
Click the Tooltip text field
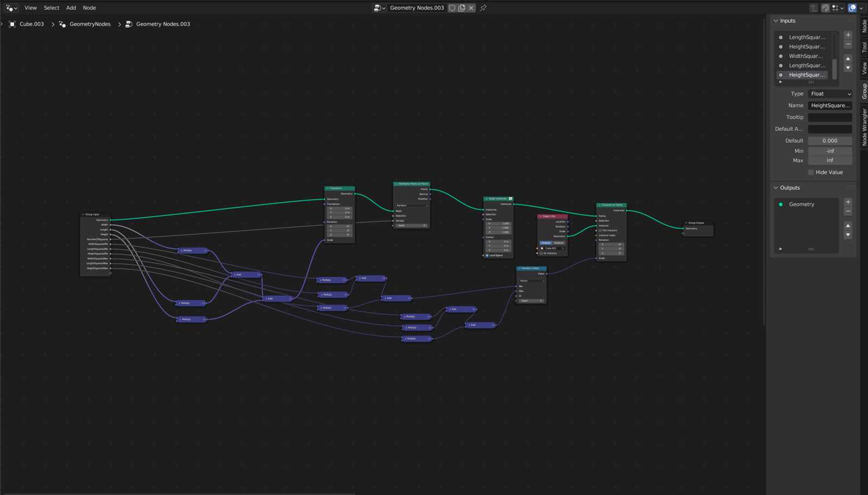click(830, 117)
